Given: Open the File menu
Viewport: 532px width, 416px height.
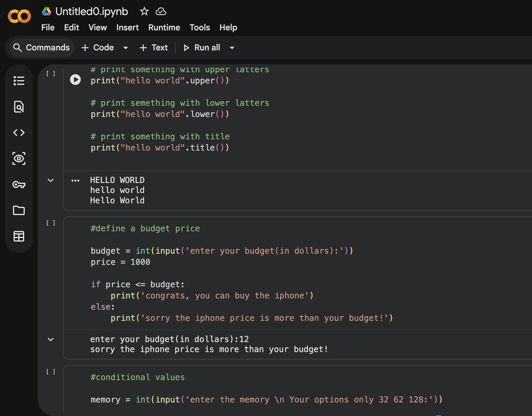Looking at the screenshot, I should tap(48, 27).
